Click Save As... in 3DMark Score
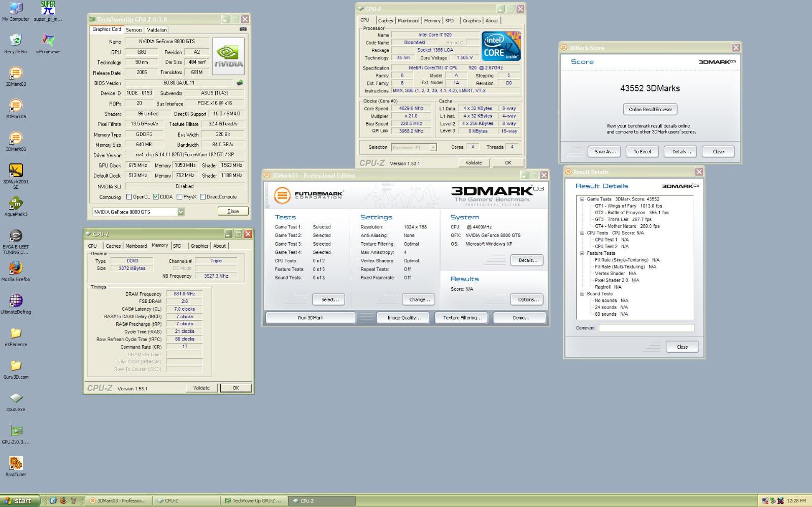Viewport: 812px width, 507px height. point(605,152)
